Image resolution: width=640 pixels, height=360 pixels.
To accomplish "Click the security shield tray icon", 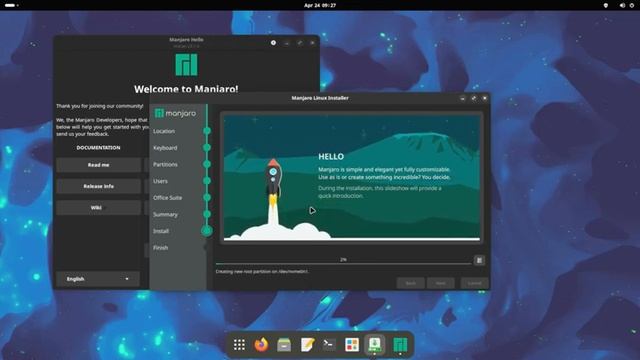I will [x=606, y=5].
